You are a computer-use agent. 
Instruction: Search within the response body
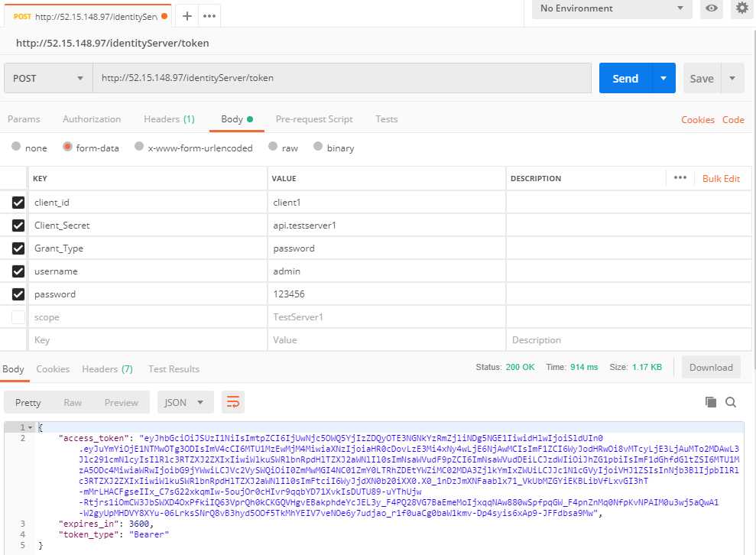click(731, 402)
